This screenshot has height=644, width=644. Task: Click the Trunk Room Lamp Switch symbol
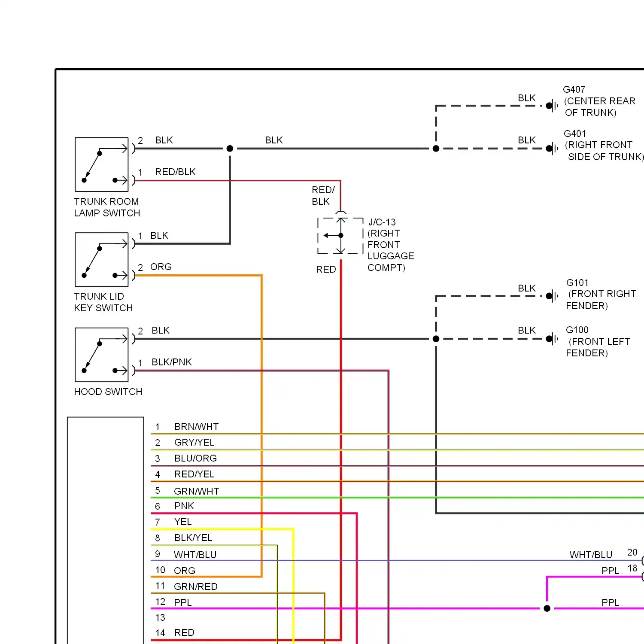pyautogui.click(x=102, y=164)
